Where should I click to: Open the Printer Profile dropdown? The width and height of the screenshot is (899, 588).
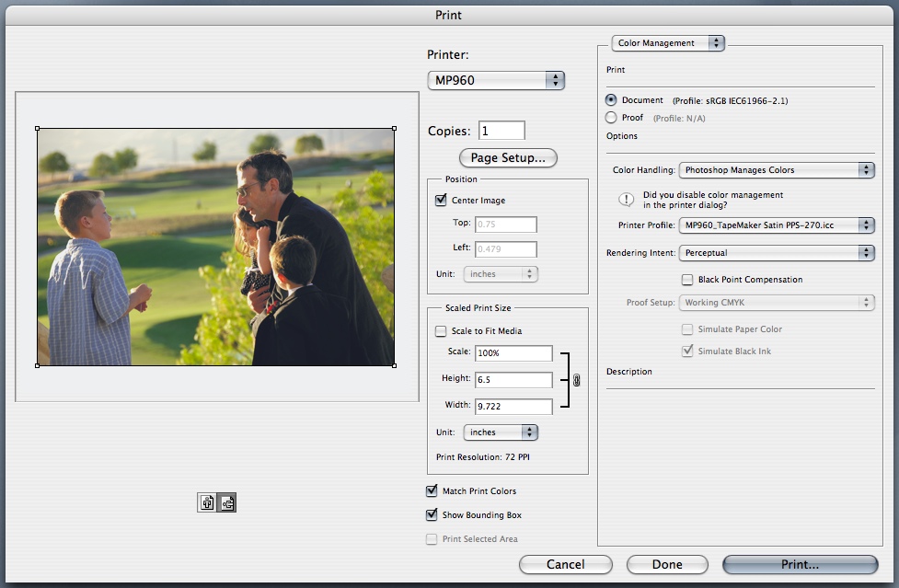[777, 225]
